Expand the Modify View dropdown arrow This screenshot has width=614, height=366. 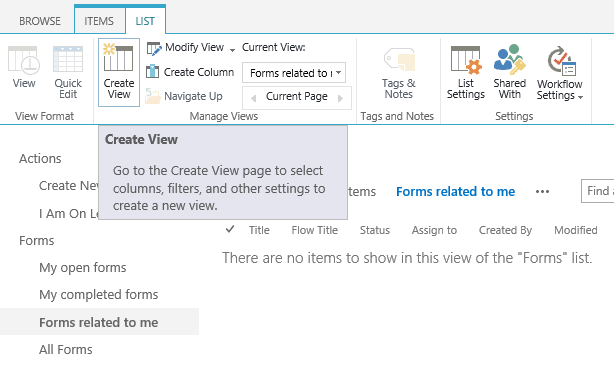232,50
